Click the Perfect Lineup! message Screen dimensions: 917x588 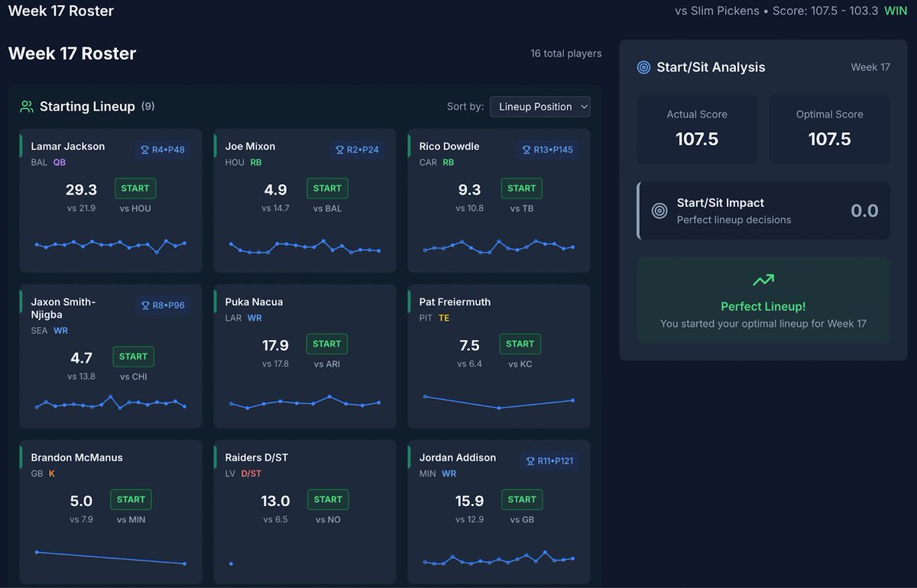[763, 306]
